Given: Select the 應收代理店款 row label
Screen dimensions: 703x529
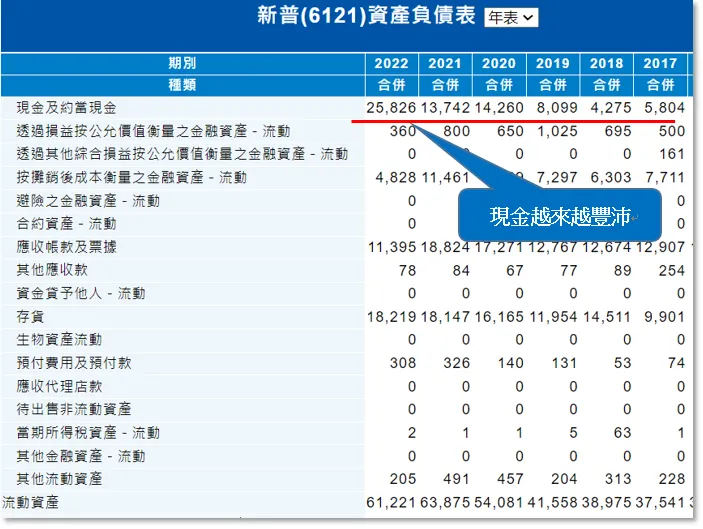Looking at the screenshot, I should click(59, 386).
